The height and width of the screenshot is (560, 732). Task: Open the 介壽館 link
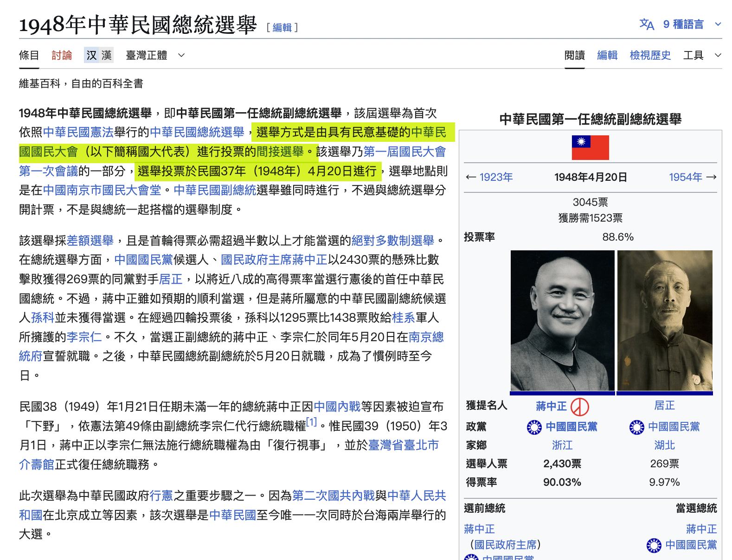tap(37, 465)
